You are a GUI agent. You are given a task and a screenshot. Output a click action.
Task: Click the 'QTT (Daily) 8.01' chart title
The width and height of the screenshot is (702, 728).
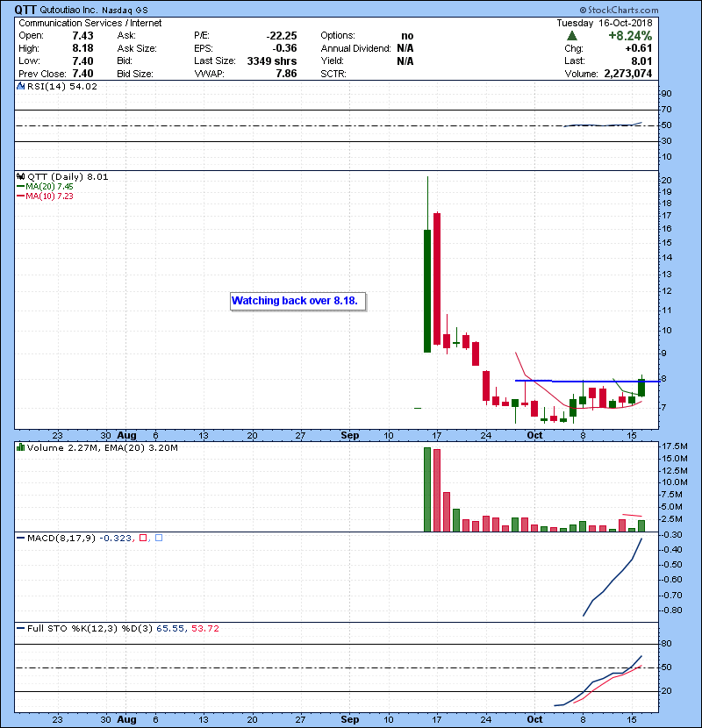[x=68, y=177]
